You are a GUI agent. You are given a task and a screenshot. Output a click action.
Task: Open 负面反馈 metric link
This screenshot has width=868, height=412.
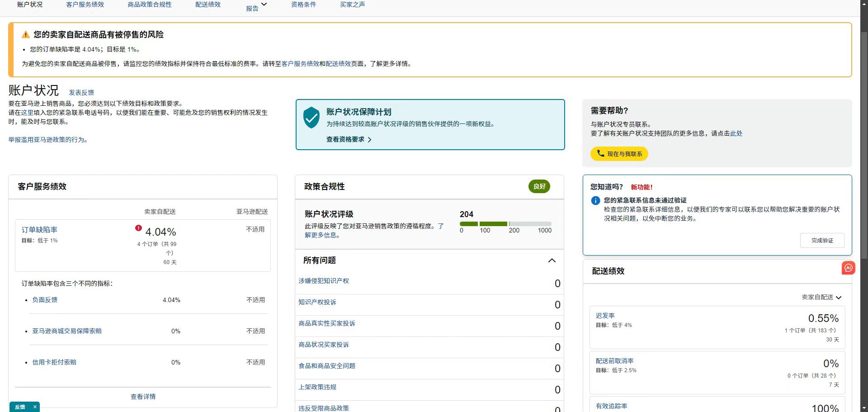coord(45,300)
